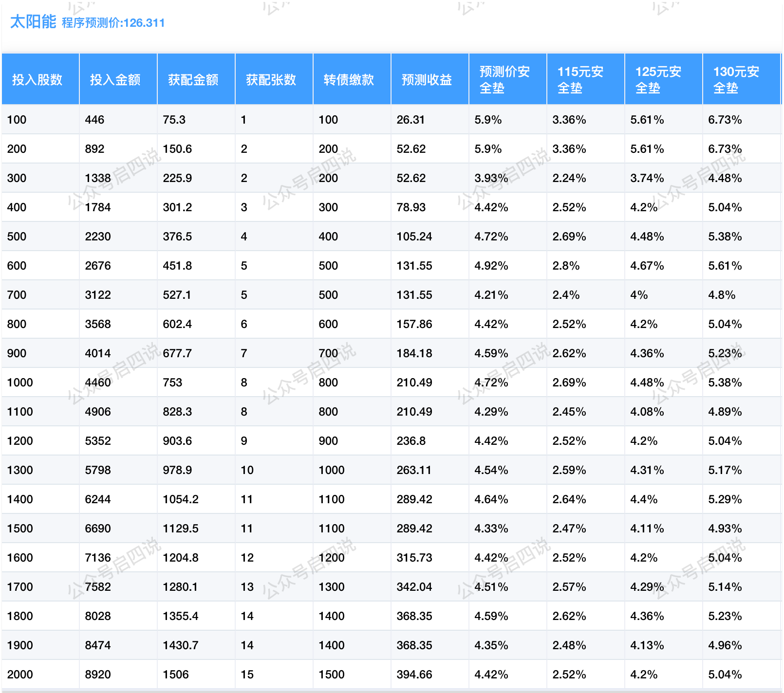
Task: Select the 394.66 predicted profit cell
Action: click(x=414, y=675)
